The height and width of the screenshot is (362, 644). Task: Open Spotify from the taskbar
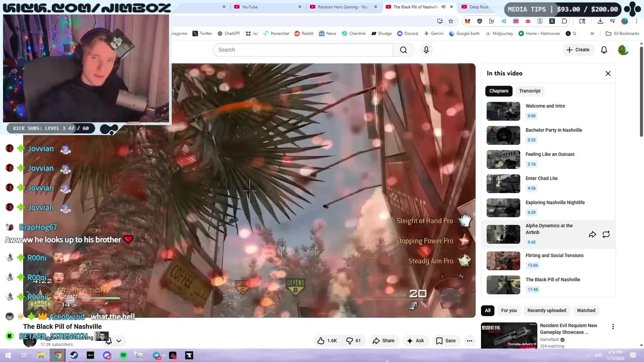(x=123, y=355)
